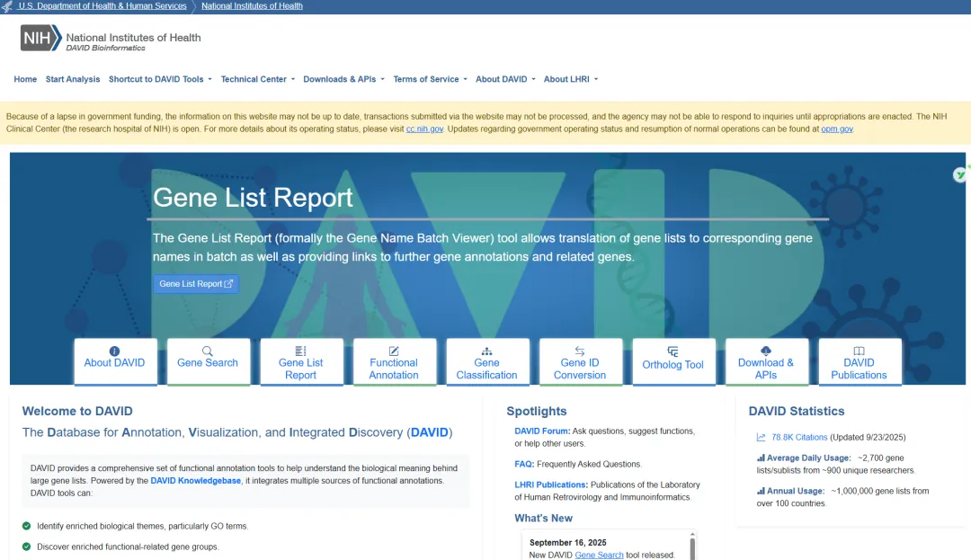
Task: Click the green check beside Identify enriched themes
Action: point(26,526)
